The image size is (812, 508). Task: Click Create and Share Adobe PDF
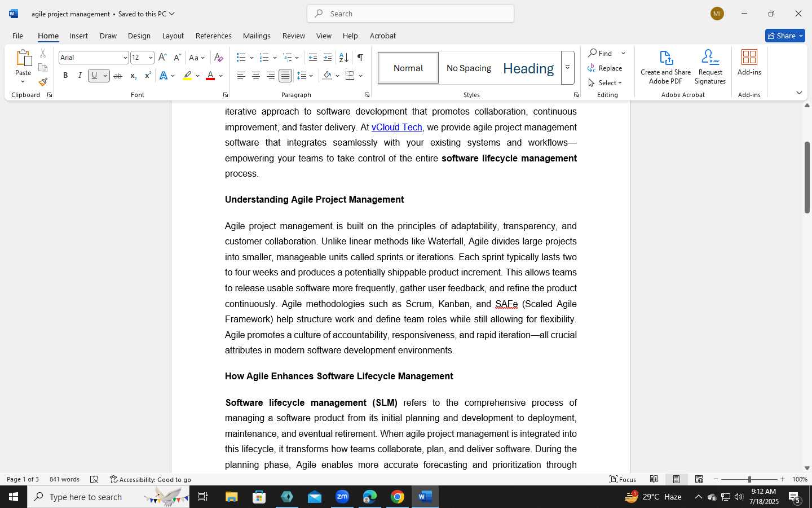(x=665, y=67)
